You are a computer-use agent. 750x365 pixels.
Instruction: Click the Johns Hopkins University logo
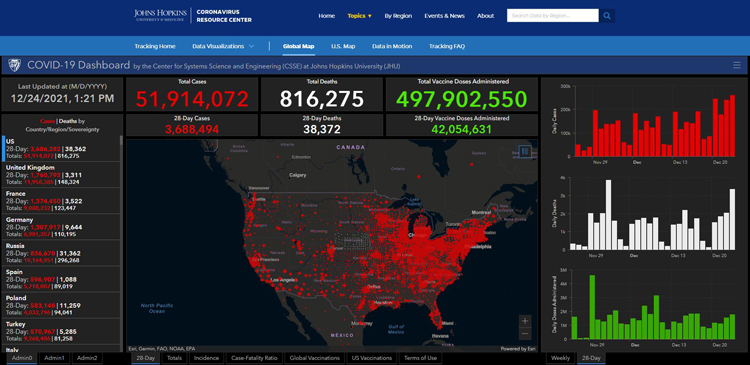click(x=161, y=15)
